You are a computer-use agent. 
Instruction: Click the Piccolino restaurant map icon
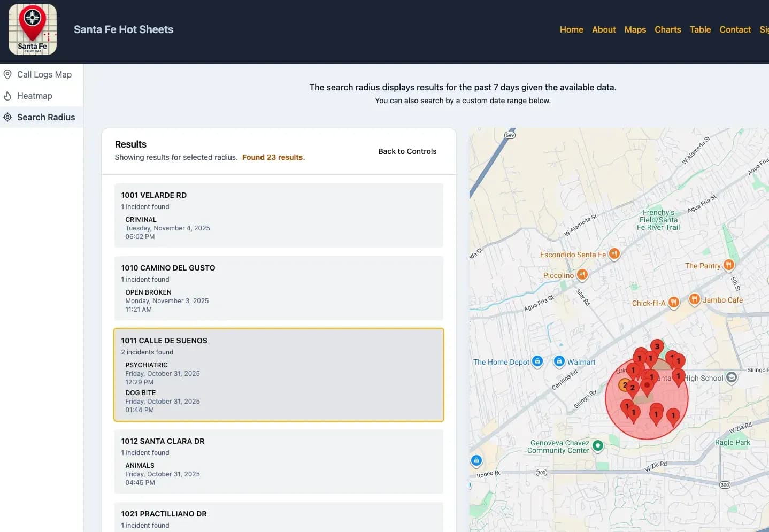582,274
